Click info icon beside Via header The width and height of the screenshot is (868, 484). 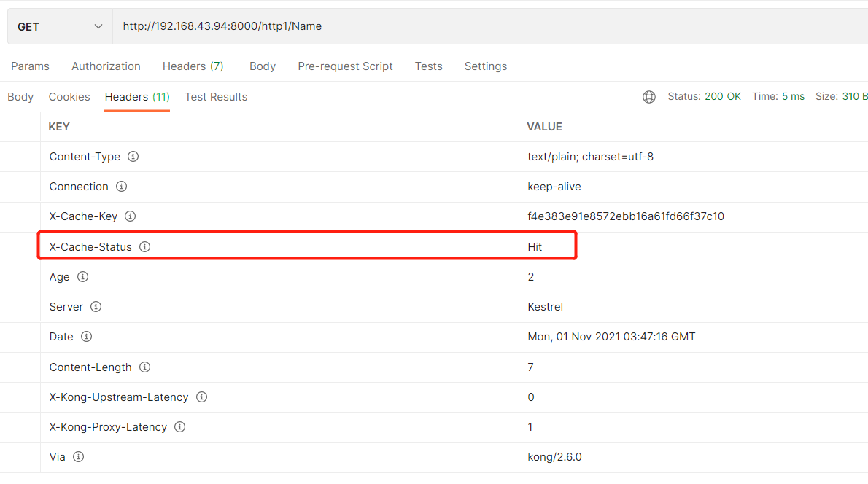pyautogui.click(x=78, y=457)
